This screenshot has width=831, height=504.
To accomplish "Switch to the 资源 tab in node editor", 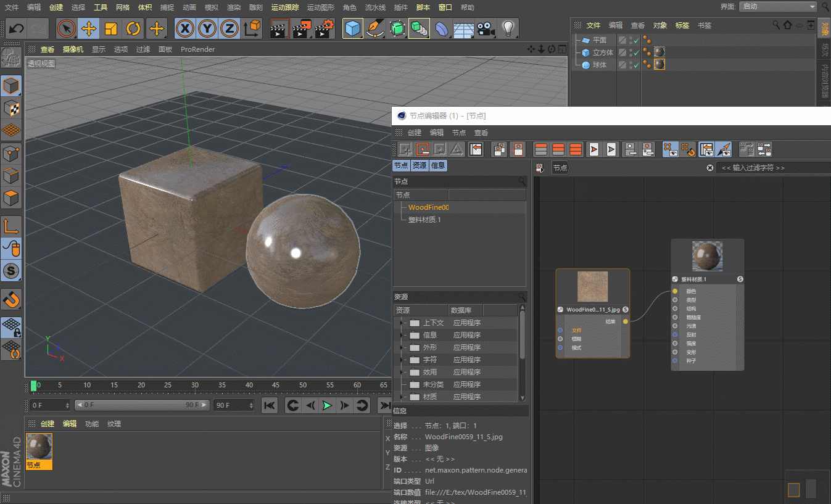I will tap(420, 165).
